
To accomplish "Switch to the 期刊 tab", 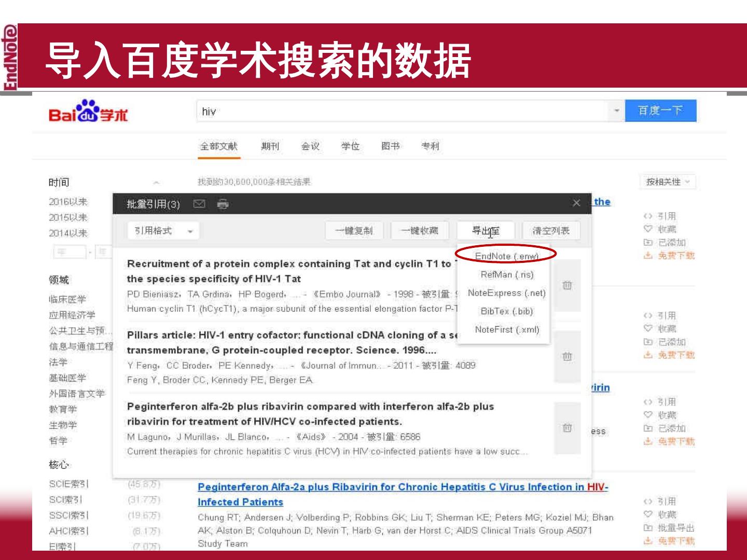I will click(270, 146).
